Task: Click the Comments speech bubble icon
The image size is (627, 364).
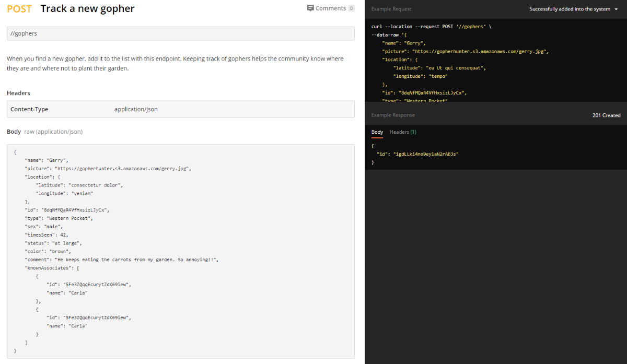Action: click(x=310, y=8)
